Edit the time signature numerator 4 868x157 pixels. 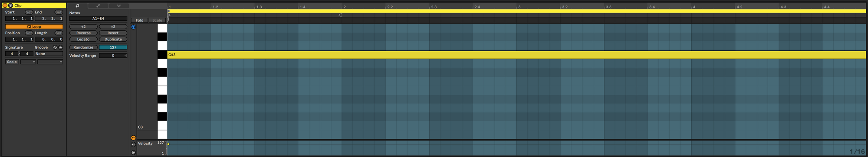click(12, 54)
